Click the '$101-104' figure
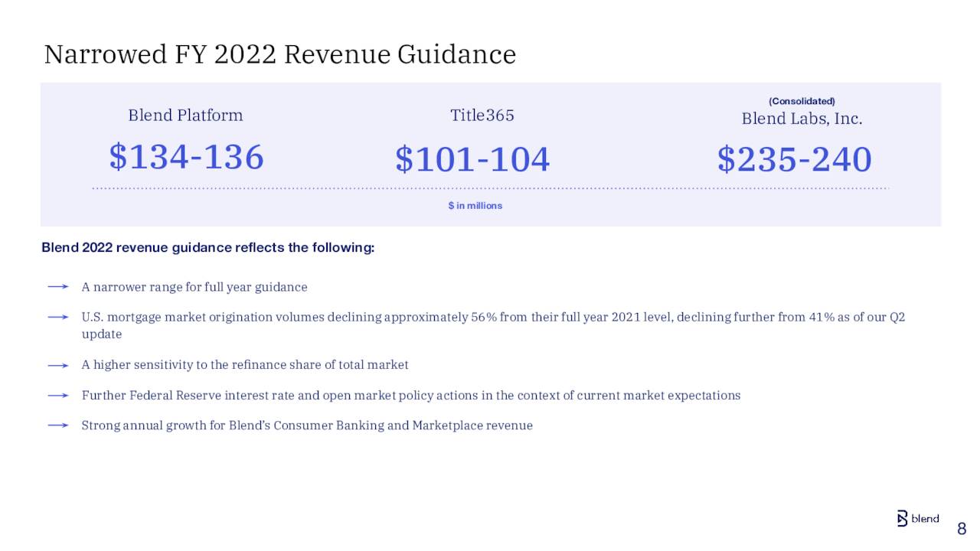This screenshot has height=551, width=980. click(x=472, y=160)
